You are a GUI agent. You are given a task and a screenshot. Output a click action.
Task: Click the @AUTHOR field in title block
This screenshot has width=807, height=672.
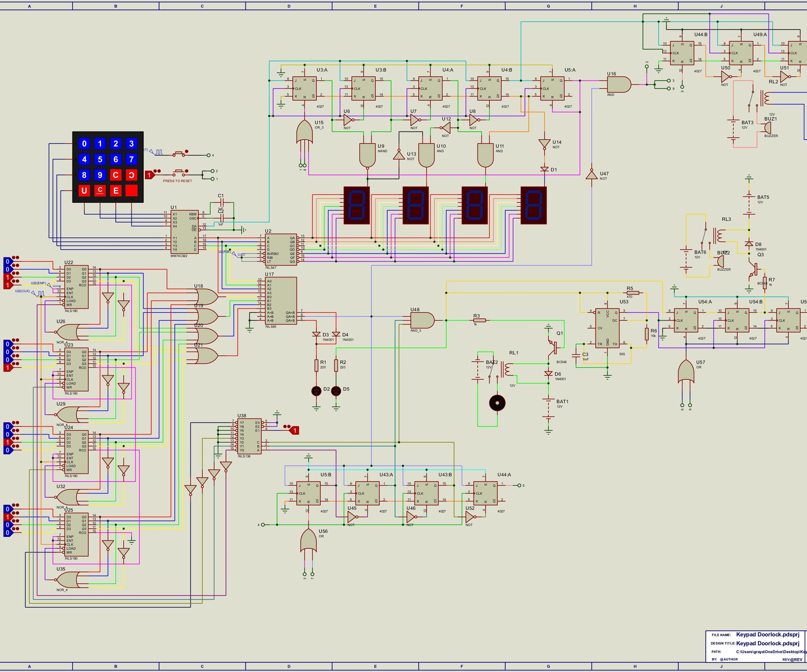[729, 659]
